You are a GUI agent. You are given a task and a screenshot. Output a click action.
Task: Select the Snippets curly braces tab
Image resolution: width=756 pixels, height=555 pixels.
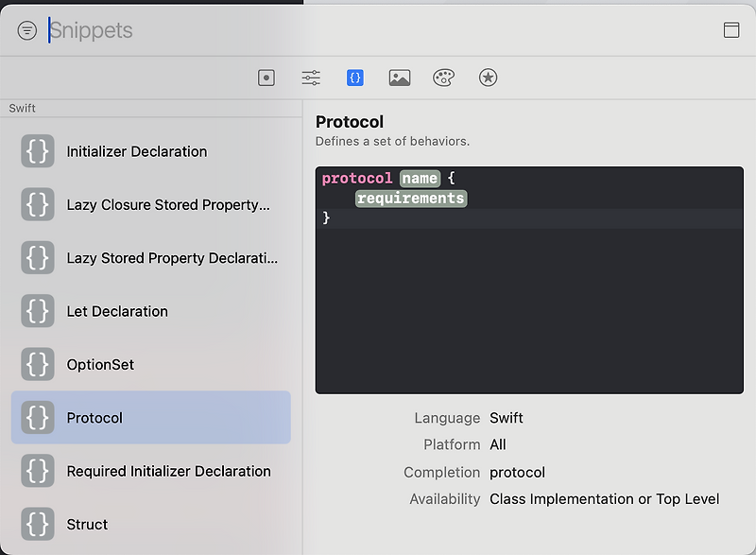click(355, 78)
